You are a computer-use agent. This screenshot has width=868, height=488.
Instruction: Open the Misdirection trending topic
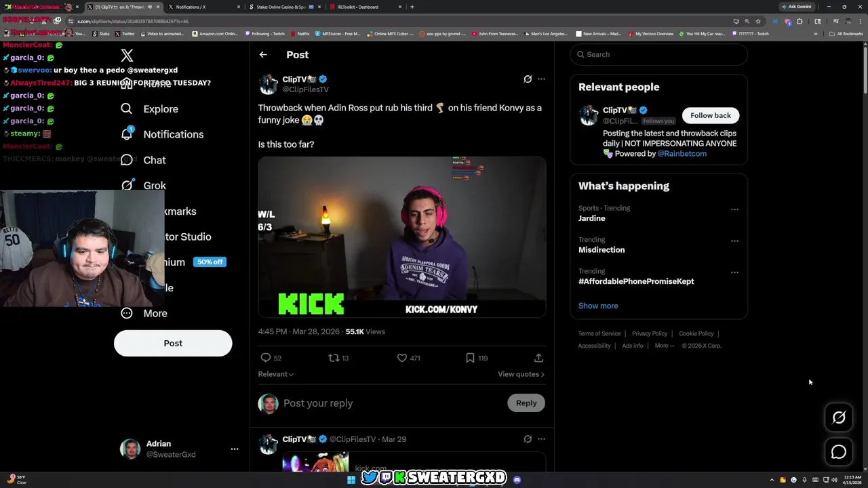pos(601,249)
